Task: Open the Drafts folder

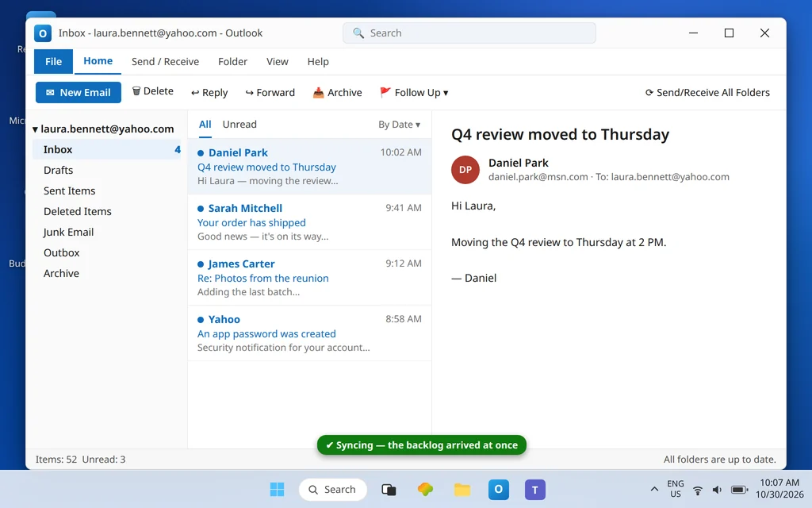Action: [107, 170]
